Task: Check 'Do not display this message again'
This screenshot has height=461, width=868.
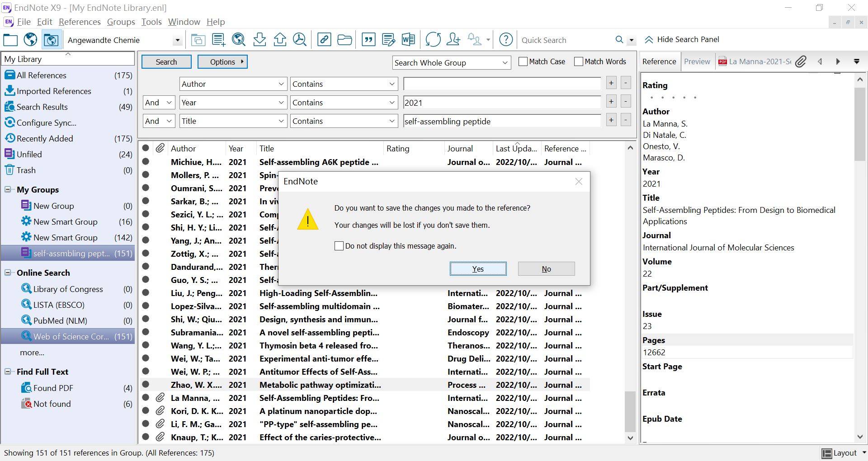Action: (x=339, y=246)
